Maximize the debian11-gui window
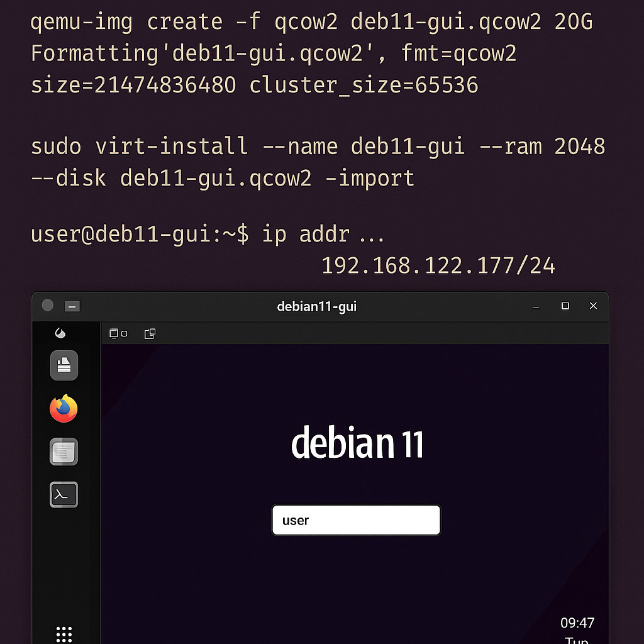 click(x=565, y=306)
